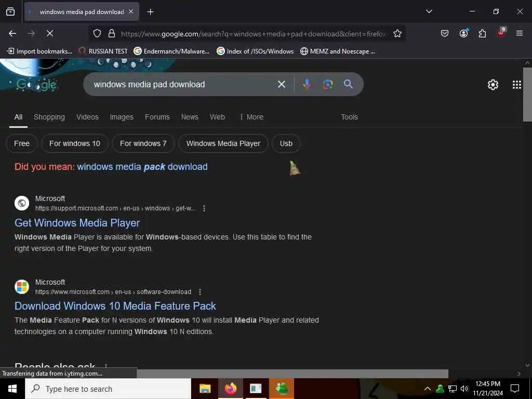Open Download Windows 10 Media Feature Pack

tap(115, 306)
